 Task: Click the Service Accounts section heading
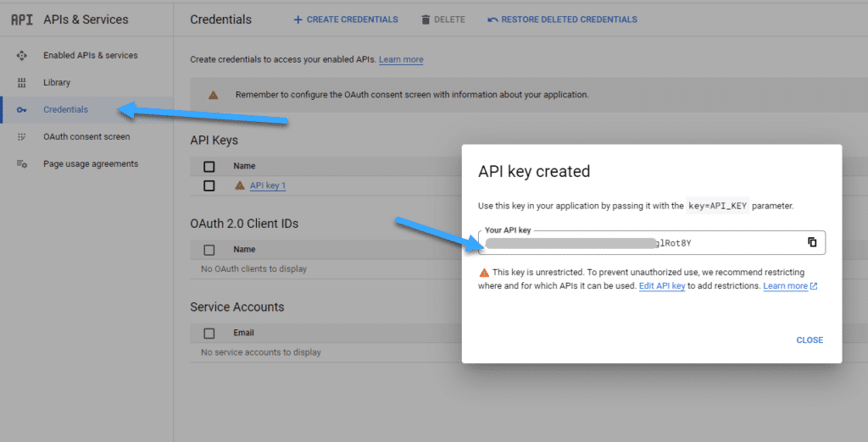[x=237, y=307]
